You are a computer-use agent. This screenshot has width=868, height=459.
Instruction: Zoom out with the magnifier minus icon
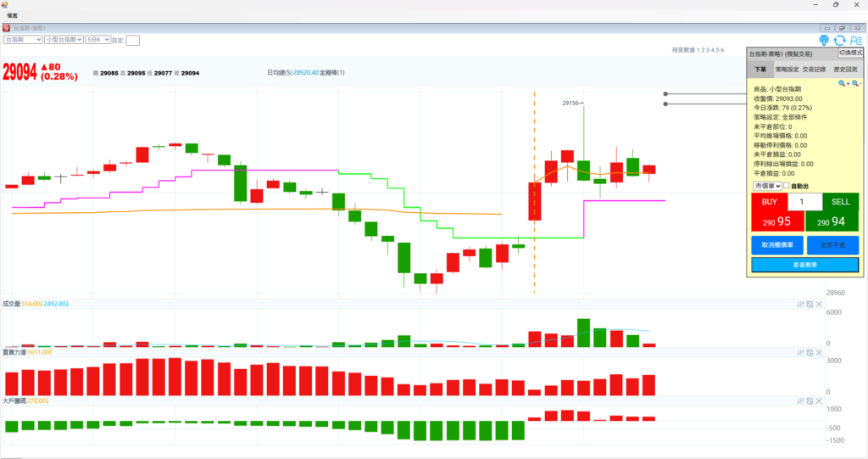(x=855, y=83)
